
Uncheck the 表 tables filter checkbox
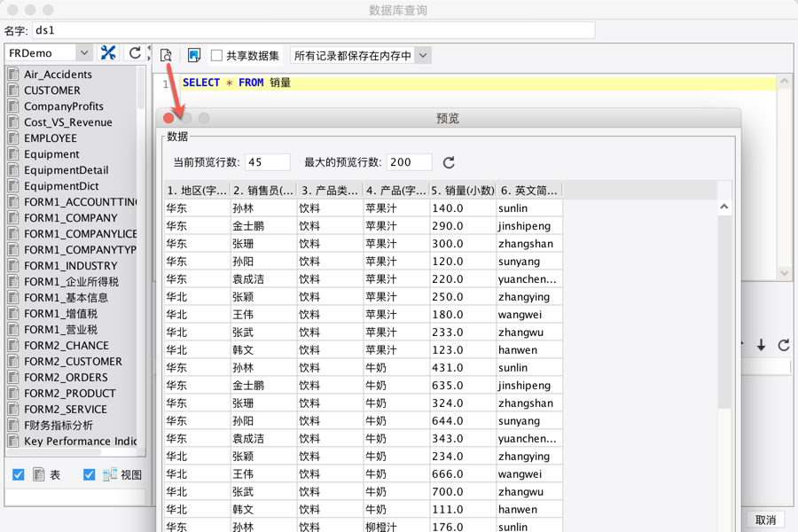click(19, 475)
